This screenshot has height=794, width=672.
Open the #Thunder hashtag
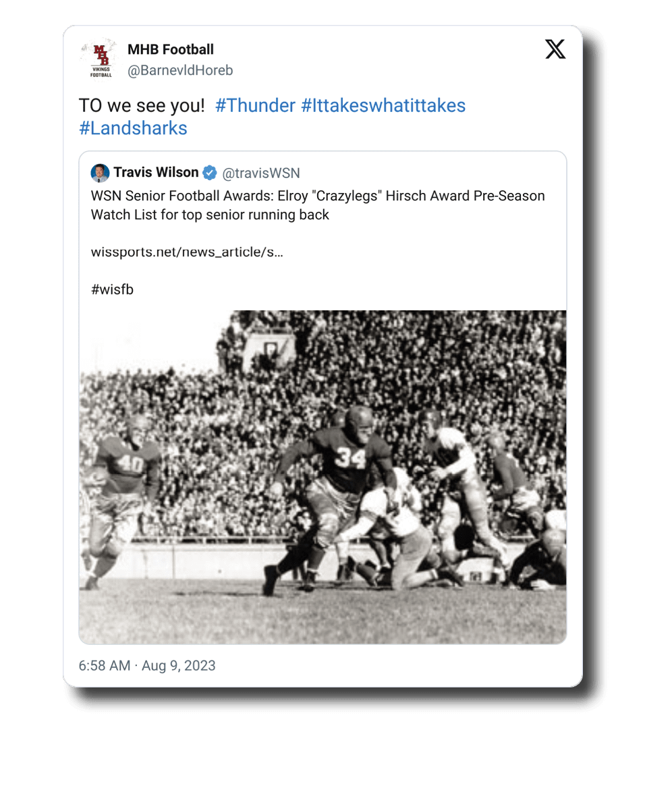click(255, 106)
